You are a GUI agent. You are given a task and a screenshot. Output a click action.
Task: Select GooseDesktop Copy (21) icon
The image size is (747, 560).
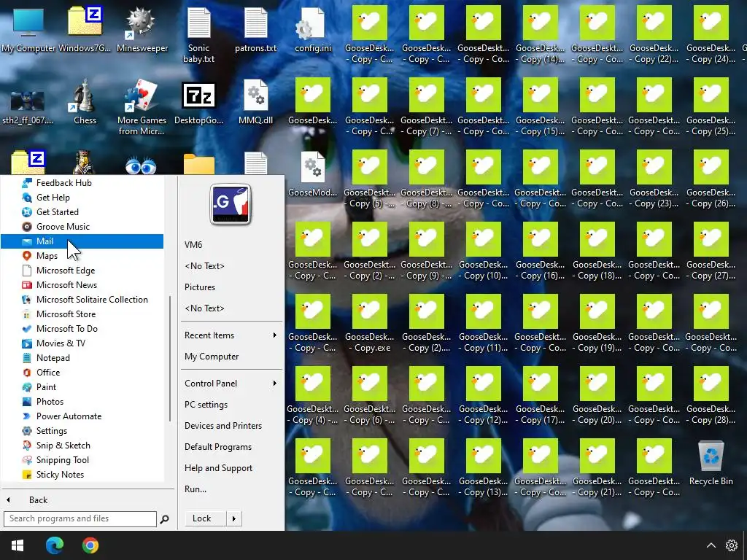597,469
